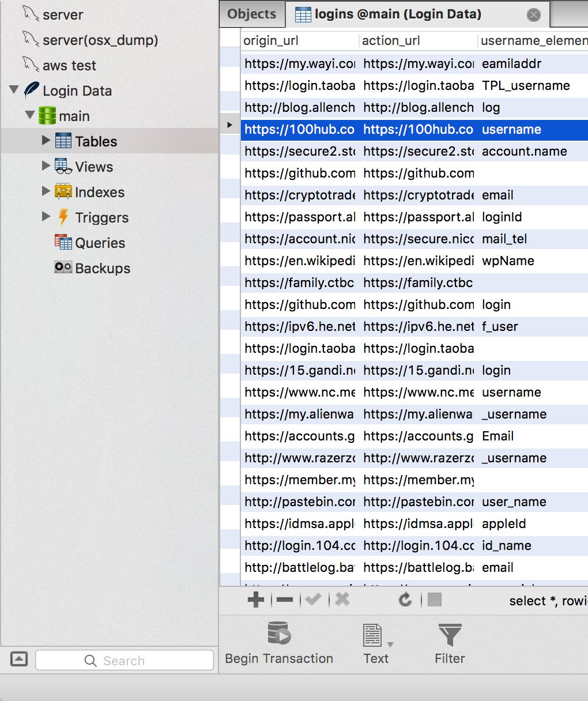Select the https://cryptotrade origin_url cell
The width and height of the screenshot is (588, 701).
coord(299,195)
